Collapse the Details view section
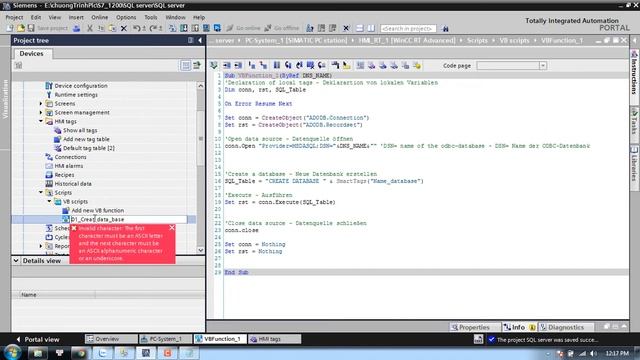This screenshot has height=360, width=640. tap(16, 260)
